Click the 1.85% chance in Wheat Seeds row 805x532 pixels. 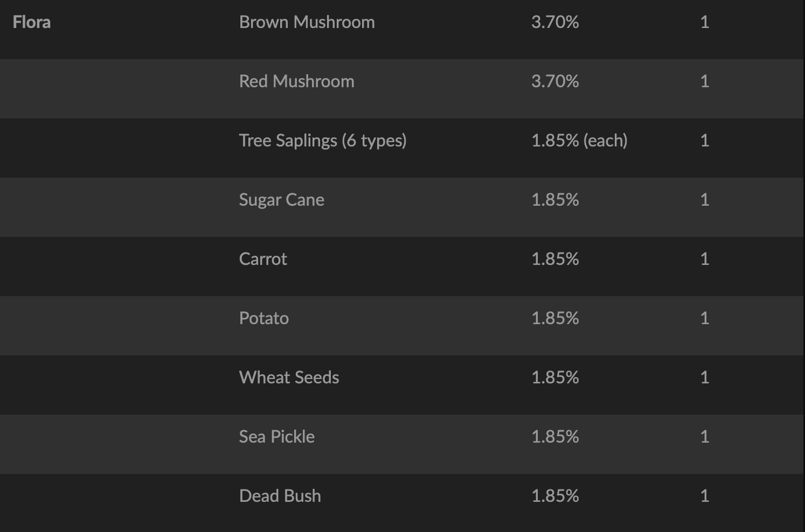[x=555, y=377]
